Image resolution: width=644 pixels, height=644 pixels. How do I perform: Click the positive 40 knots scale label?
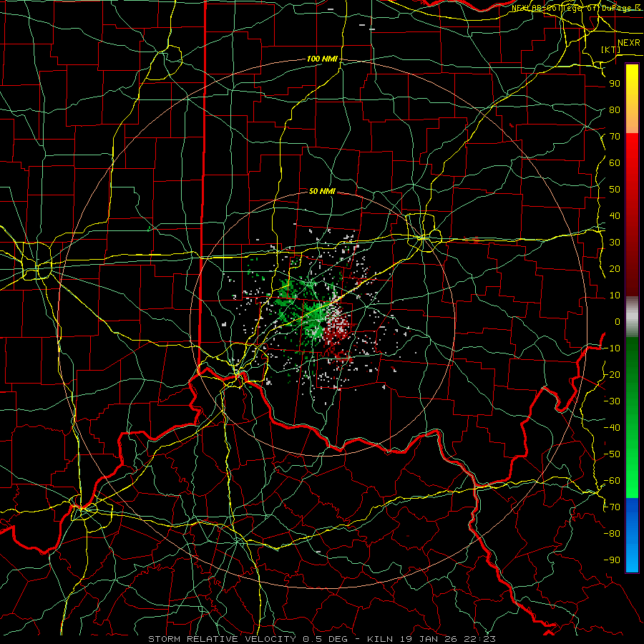click(615, 216)
